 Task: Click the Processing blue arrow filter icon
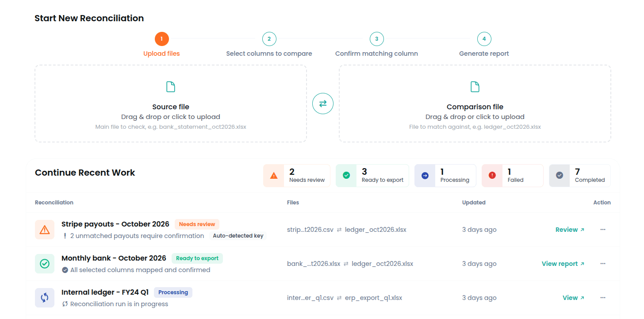(x=425, y=176)
